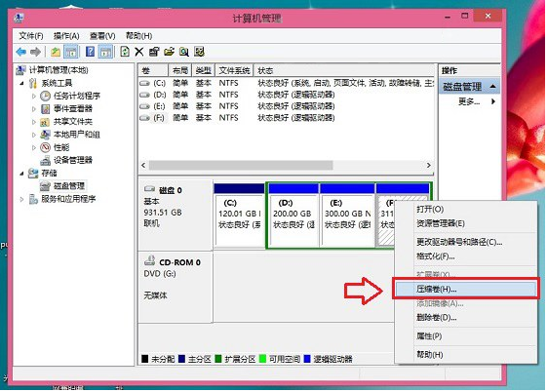Select the (D:) 200.00 GB partition block
Image resolution: width=547 pixels, height=392 pixels.
pyautogui.click(x=293, y=216)
